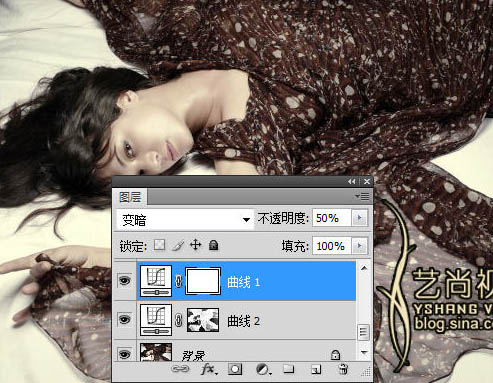493x383 pixels.
Task: Add a layer mask
Action: click(x=235, y=369)
